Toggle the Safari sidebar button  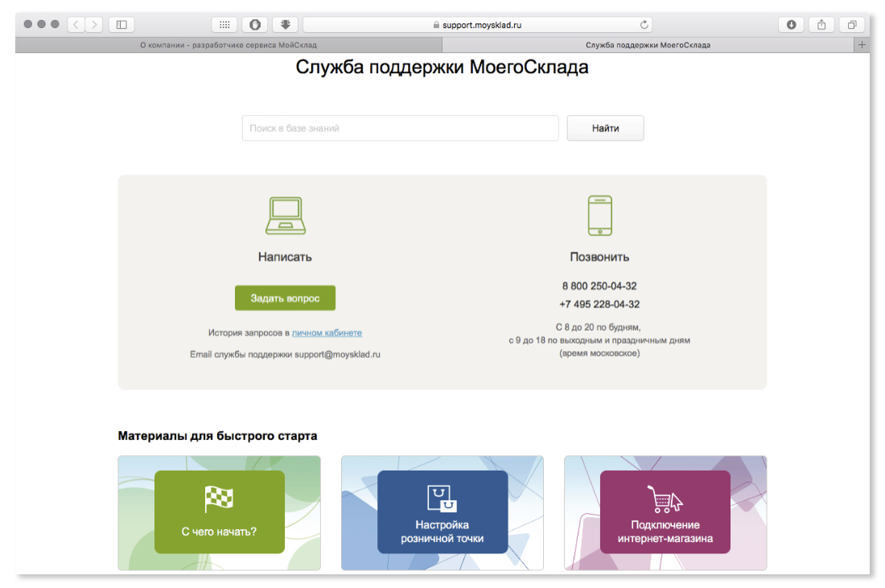121,24
